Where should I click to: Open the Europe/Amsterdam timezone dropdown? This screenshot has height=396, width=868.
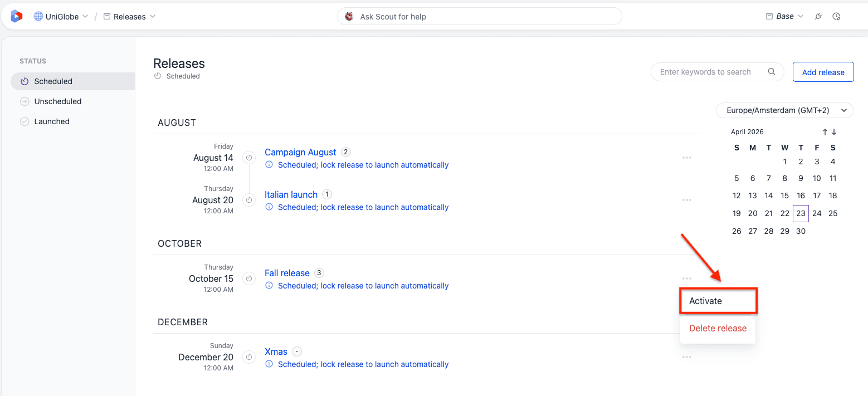tap(784, 110)
